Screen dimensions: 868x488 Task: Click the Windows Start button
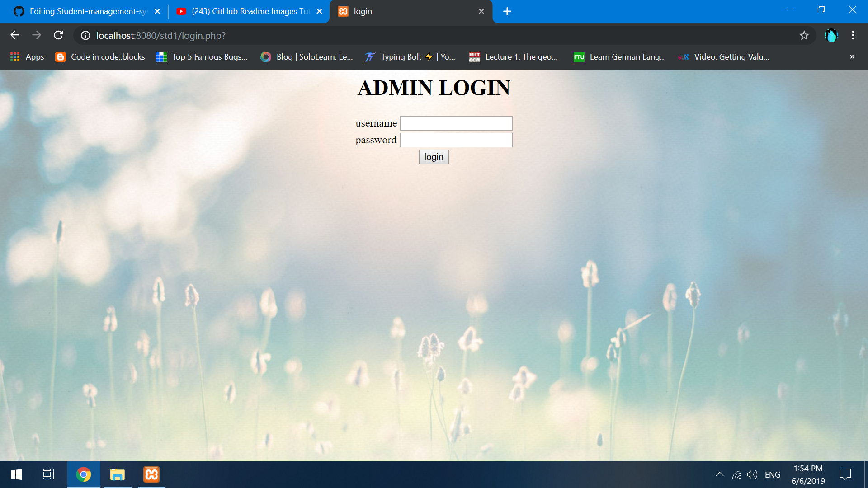15,474
